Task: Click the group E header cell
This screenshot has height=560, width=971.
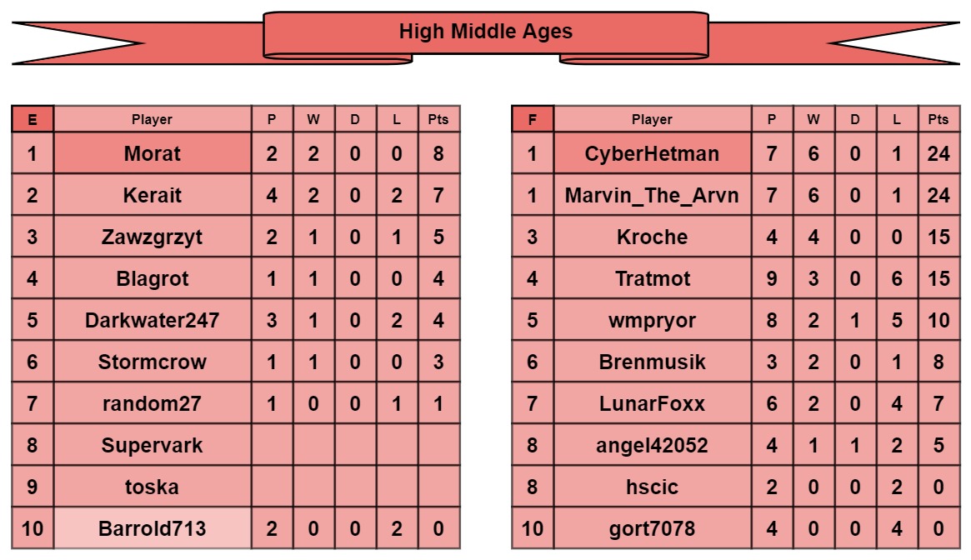Action: 33,119
